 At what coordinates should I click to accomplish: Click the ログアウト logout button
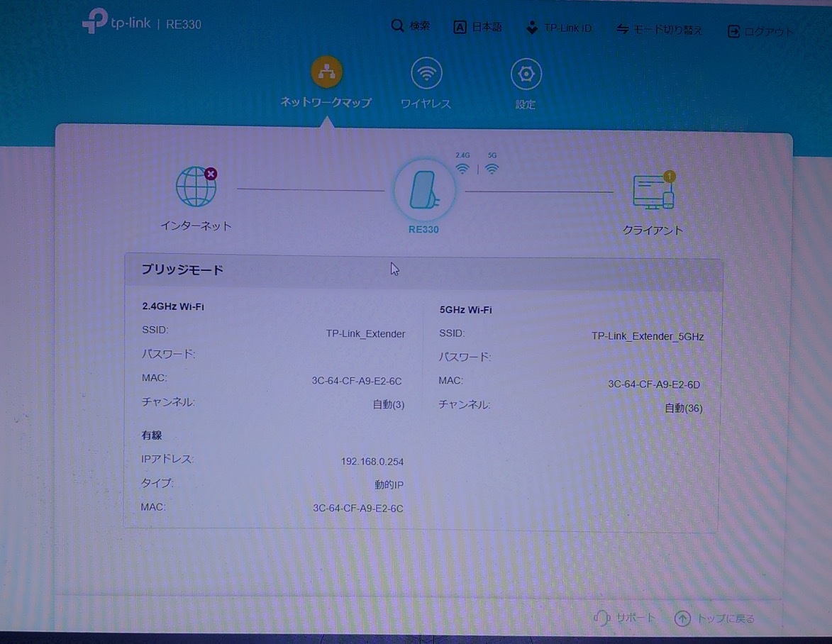pos(760,32)
